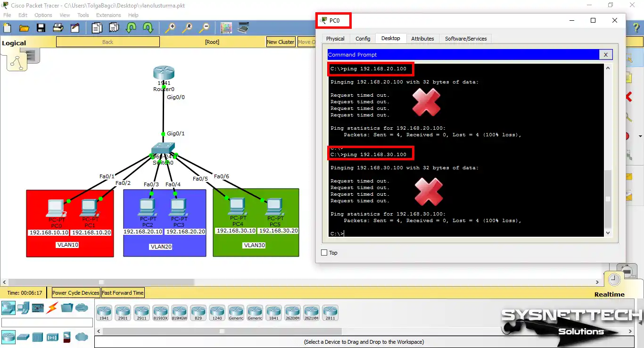The image size is (644, 348).
Task: Open the Options menu
Action: [x=43, y=15]
